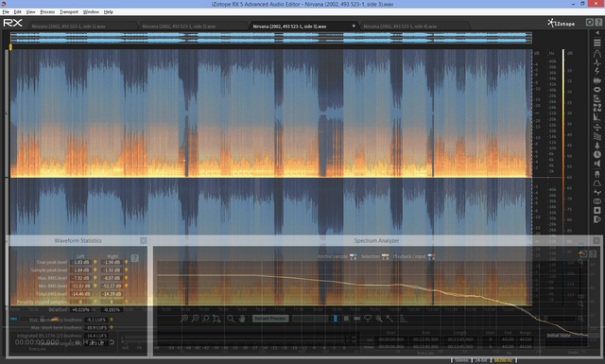Image resolution: width=605 pixels, height=364 pixels.
Task: Open the tree-shaped module icon
Action: click(596, 146)
